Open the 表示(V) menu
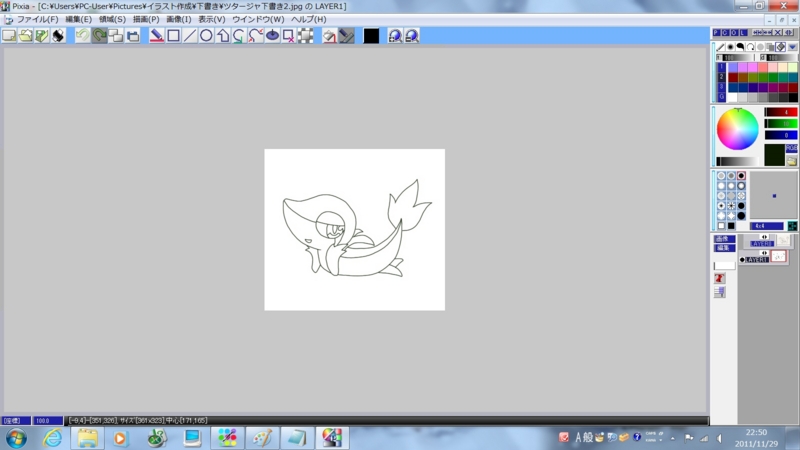The image size is (800, 450). [212, 19]
